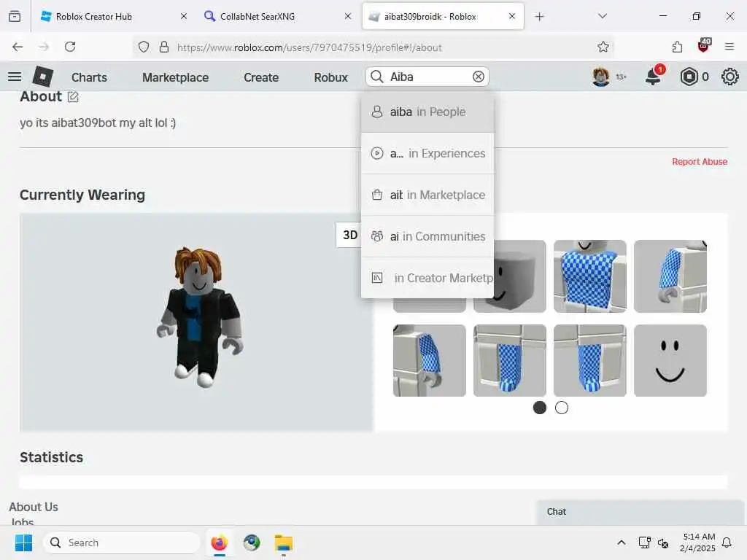This screenshot has height=560, width=747.
Task: Show hidden system tray icons
Action: [622, 542]
